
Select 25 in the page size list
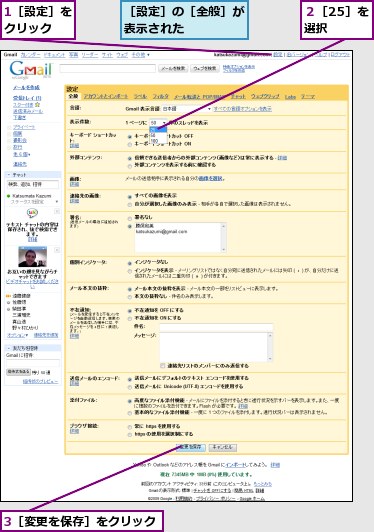(x=158, y=130)
